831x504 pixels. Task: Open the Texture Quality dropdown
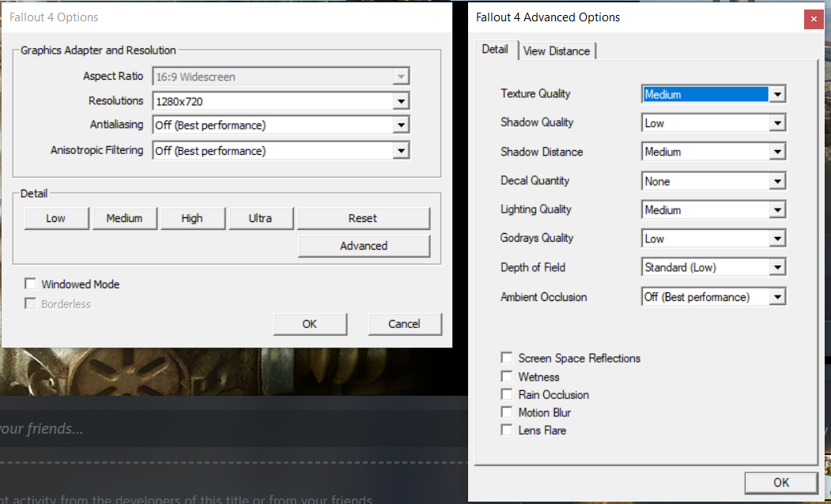pos(713,94)
